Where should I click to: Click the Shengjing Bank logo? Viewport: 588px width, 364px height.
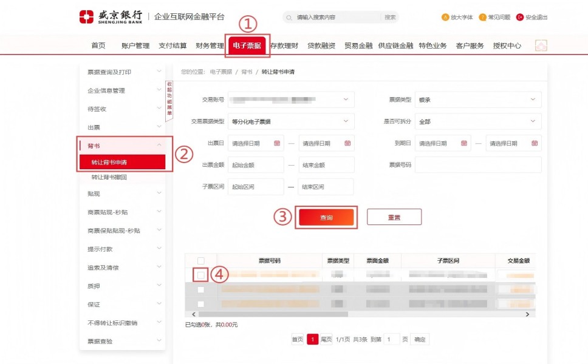(x=111, y=16)
